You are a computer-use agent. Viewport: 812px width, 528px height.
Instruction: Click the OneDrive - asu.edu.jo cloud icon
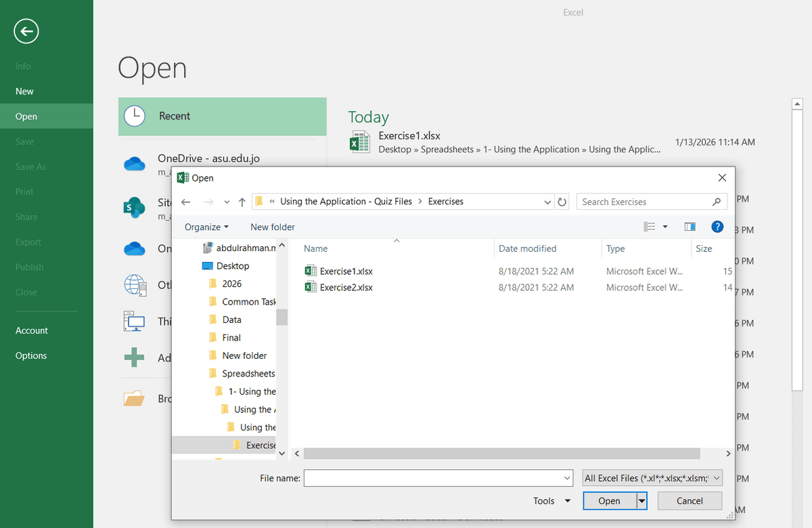coord(135,164)
